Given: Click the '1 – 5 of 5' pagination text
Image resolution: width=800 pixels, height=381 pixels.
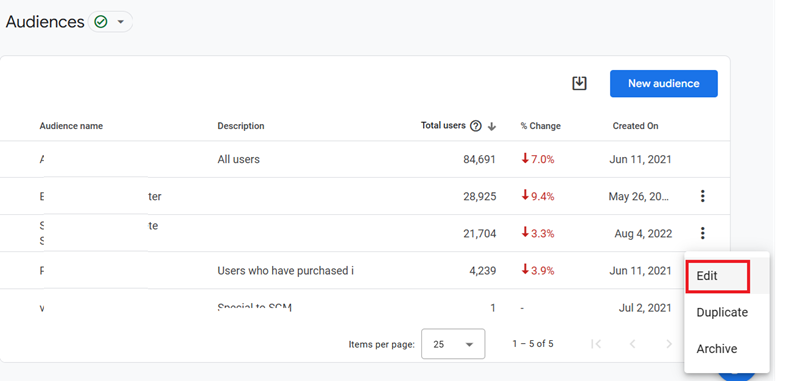Looking at the screenshot, I should pos(533,344).
